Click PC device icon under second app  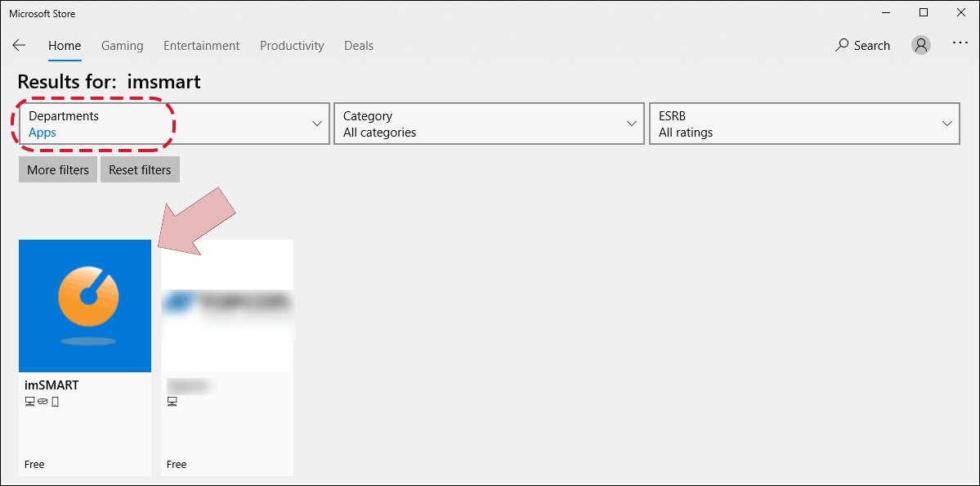pos(172,402)
